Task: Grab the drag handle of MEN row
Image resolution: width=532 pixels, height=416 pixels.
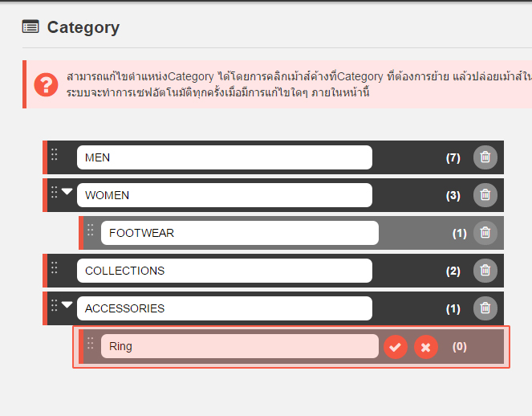Action: pyautogui.click(x=55, y=154)
